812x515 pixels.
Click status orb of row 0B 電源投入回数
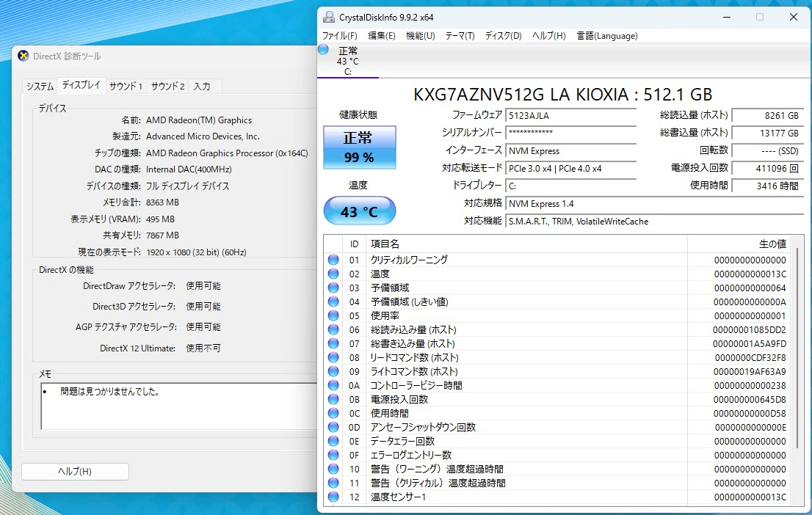click(333, 400)
